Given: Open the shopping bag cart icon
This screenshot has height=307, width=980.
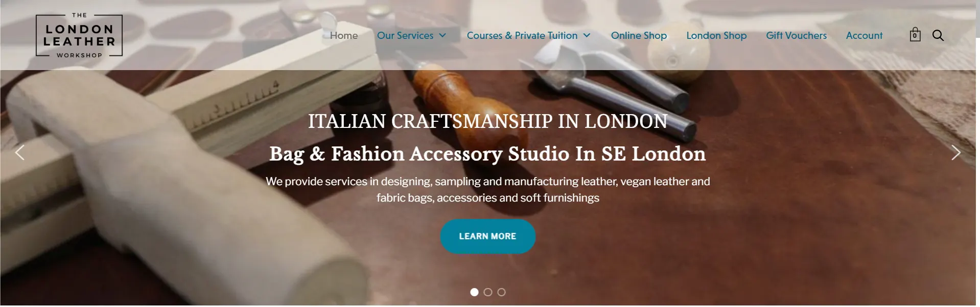Looking at the screenshot, I should (915, 35).
